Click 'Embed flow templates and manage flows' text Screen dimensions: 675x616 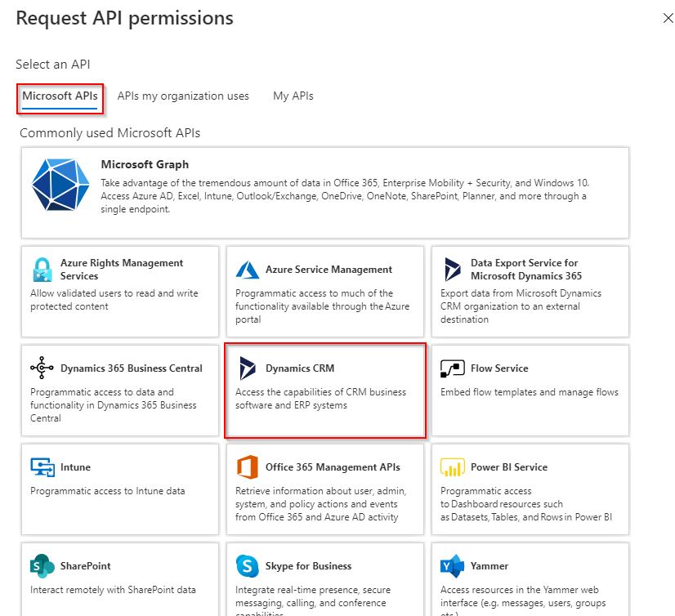(530, 392)
